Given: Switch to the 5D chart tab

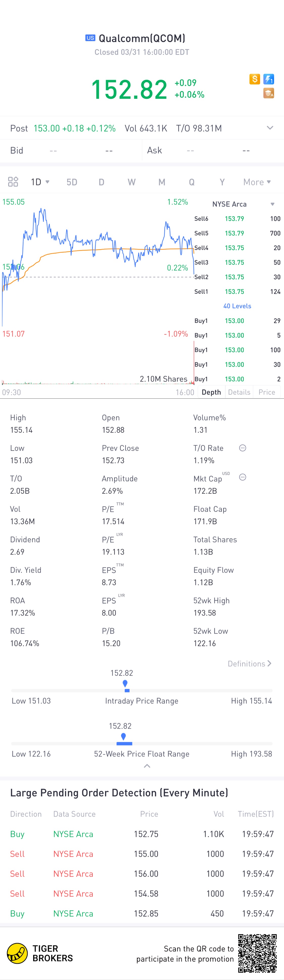Looking at the screenshot, I should click(x=72, y=182).
